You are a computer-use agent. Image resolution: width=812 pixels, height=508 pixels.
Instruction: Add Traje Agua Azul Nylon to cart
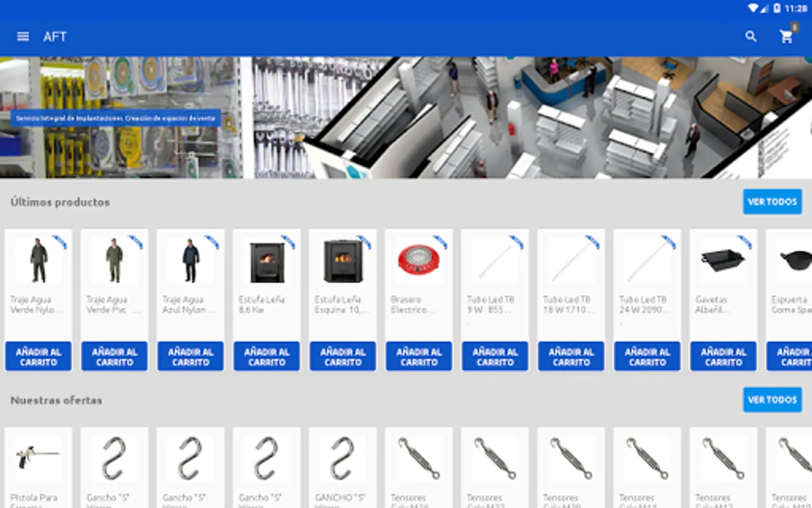pyautogui.click(x=191, y=357)
